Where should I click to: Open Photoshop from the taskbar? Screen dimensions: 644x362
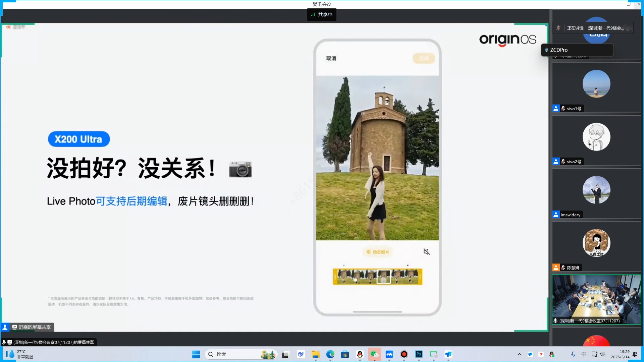point(419,354)
